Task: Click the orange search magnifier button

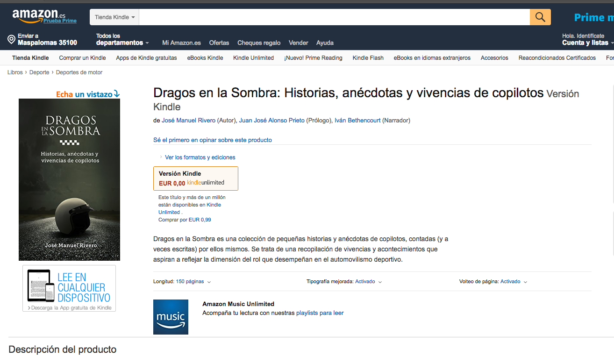Action: coord(540,17)
